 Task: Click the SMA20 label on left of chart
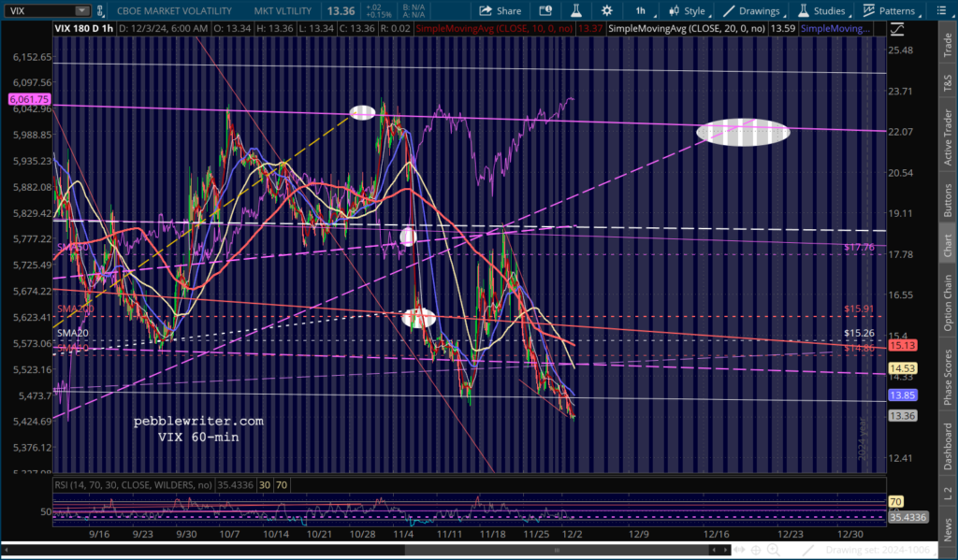73,334
